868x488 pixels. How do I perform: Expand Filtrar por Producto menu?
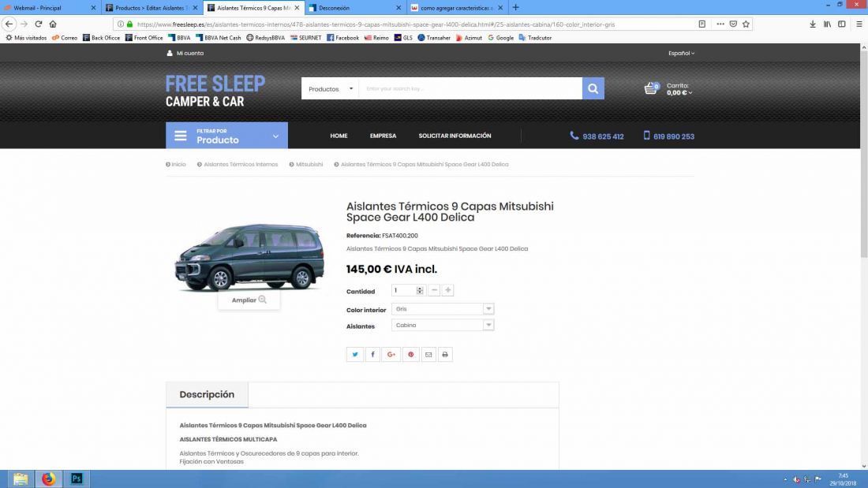tap(226, 136)
